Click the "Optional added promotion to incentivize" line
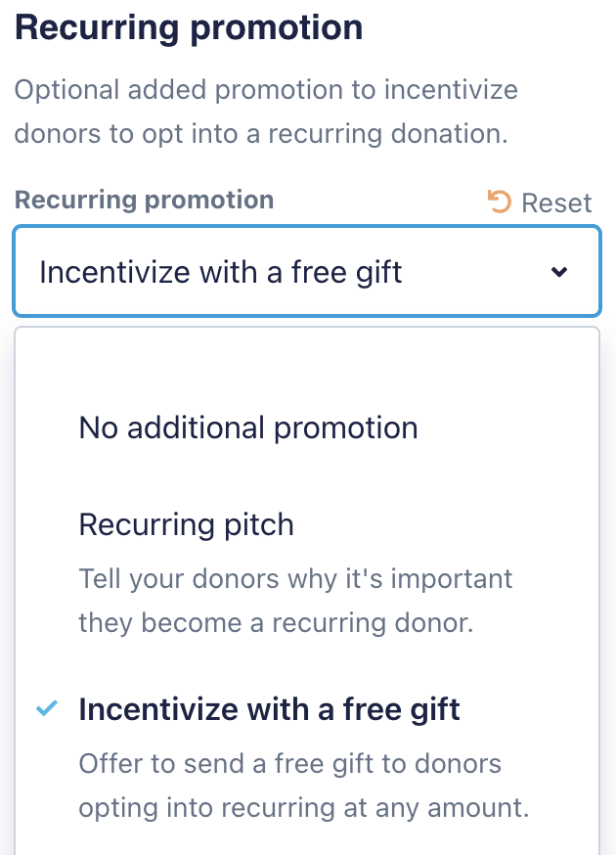The image size is (616, 855). pyautogui.click(x=266, y=91)
